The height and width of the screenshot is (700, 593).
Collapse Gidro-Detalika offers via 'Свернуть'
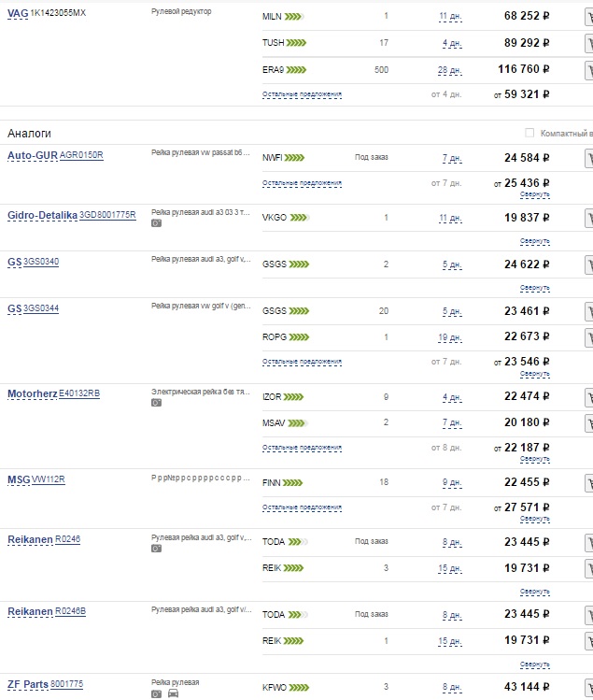tap(534, 241)
